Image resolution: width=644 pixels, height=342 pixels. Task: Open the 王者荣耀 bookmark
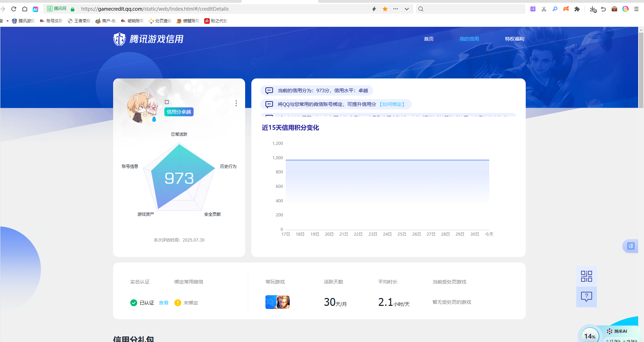pyautogui.click(x=79, y=21)
